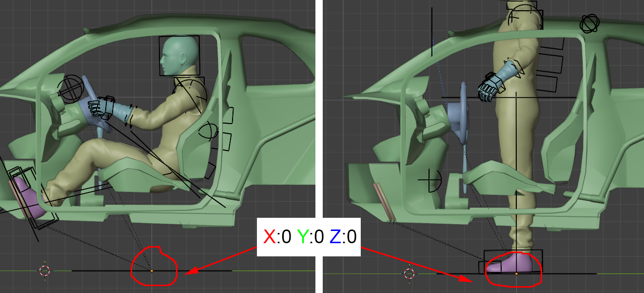Click the 3D cursor in left viewport
The width and height of the screenshot is (644, 293).
tap(45, 271)
